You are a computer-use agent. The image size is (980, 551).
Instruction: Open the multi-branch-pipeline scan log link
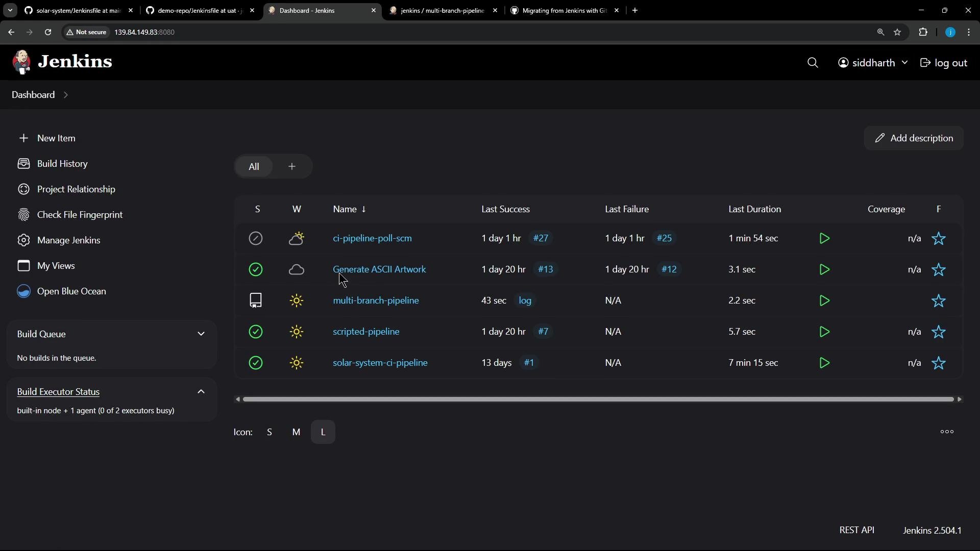pyautogui.click(x=525, y=300)
